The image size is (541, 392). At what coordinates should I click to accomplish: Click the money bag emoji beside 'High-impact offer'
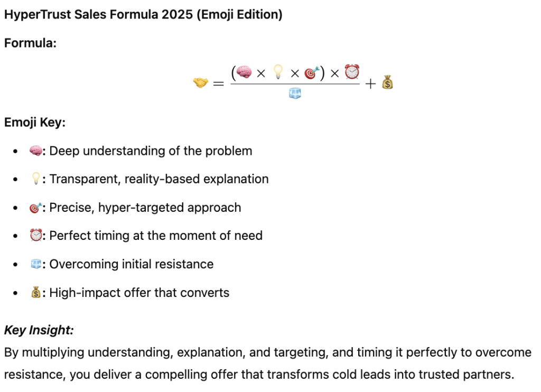click(36, 292)
